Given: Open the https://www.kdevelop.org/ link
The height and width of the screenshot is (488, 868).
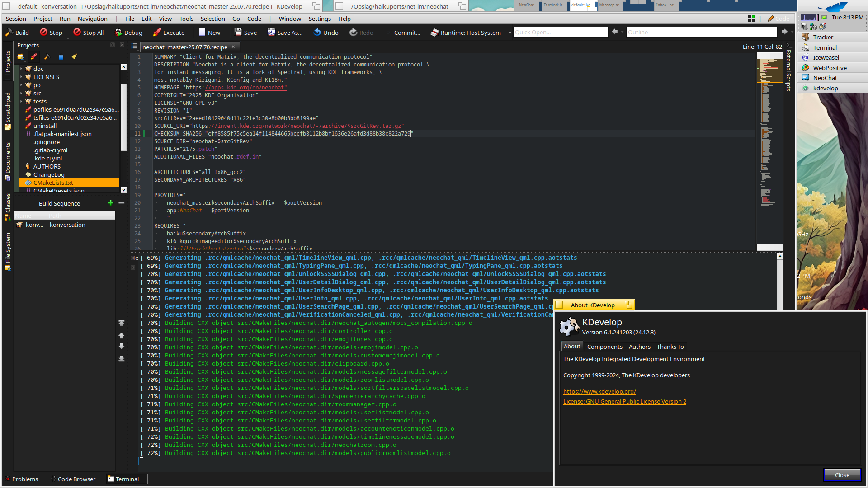Looking at the screenshot, I should point(599,391).
